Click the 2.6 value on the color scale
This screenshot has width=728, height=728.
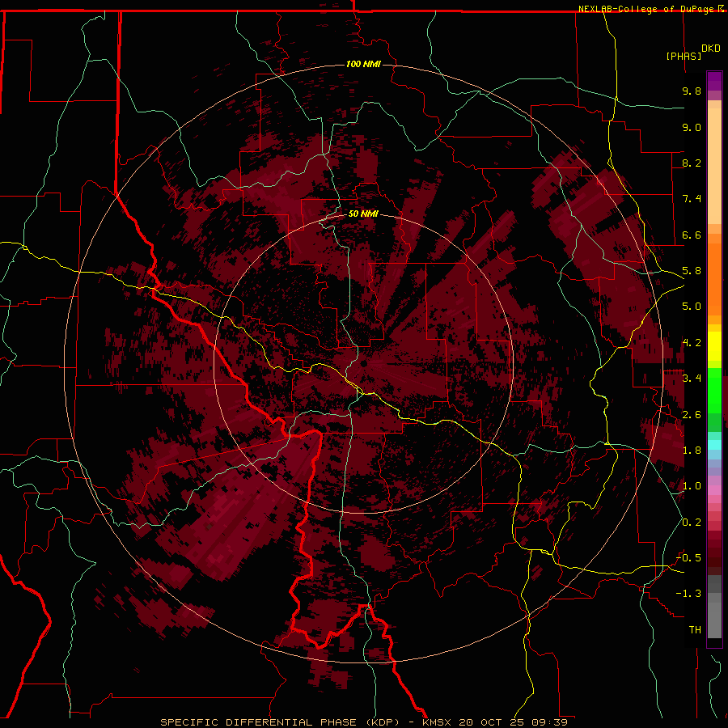coord(692,415)
